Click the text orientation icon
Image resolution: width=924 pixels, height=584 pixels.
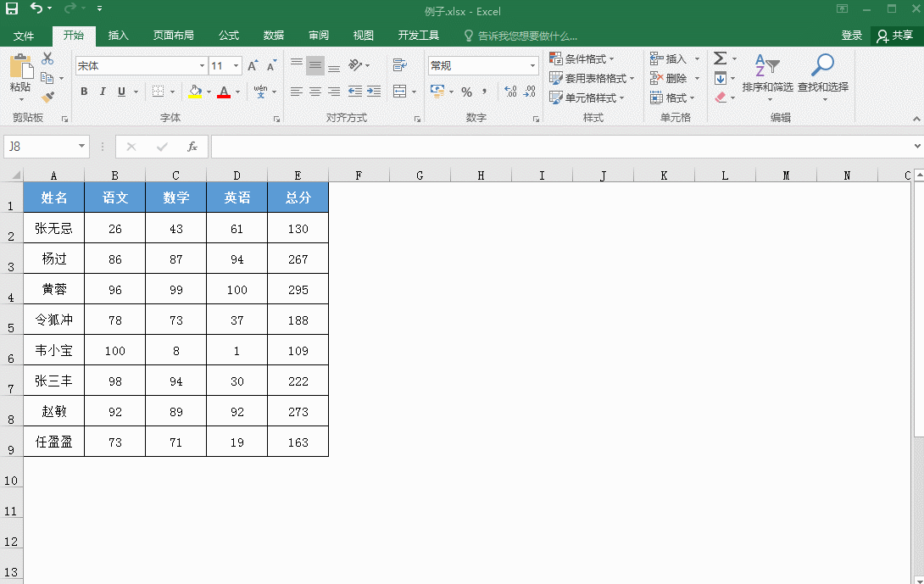pyautogui.click(x=355, y=64)
